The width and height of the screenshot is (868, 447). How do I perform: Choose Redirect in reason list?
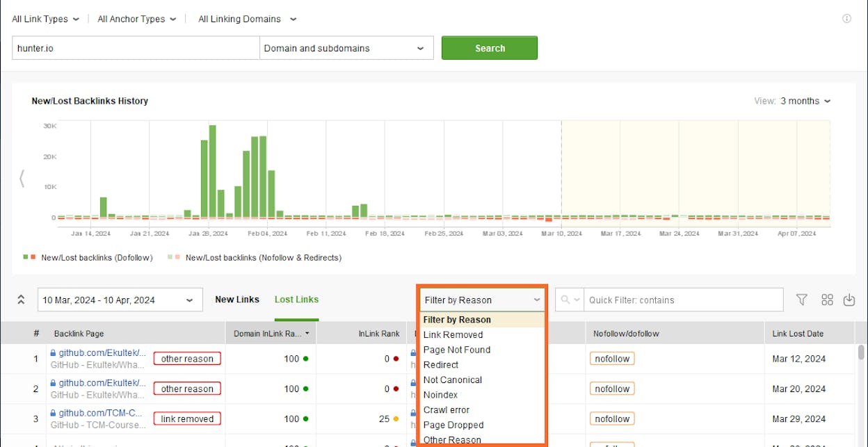click(482, 364)
